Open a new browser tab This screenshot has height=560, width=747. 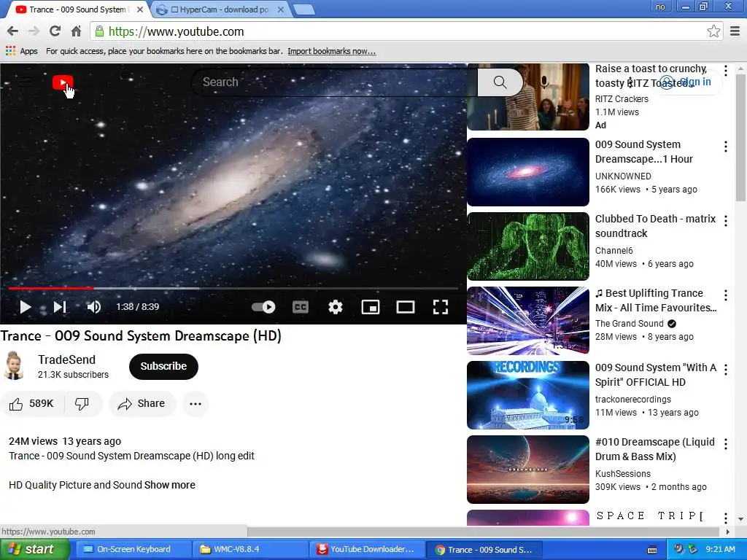[303, 9]
